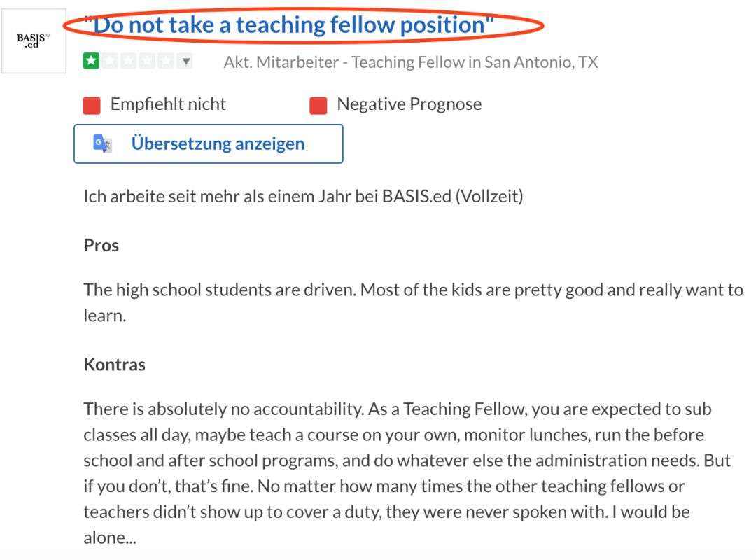756x560 pixels.
Task: Click the BASIS.ed company logo
Action: pyautogui.click(x=34, y=41)
